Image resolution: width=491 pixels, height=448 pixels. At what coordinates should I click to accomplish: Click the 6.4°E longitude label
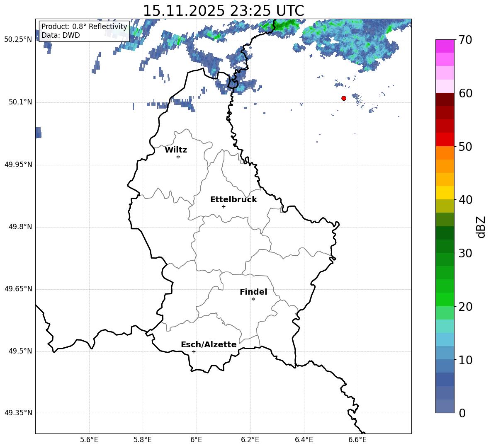[x=304, y=440]
